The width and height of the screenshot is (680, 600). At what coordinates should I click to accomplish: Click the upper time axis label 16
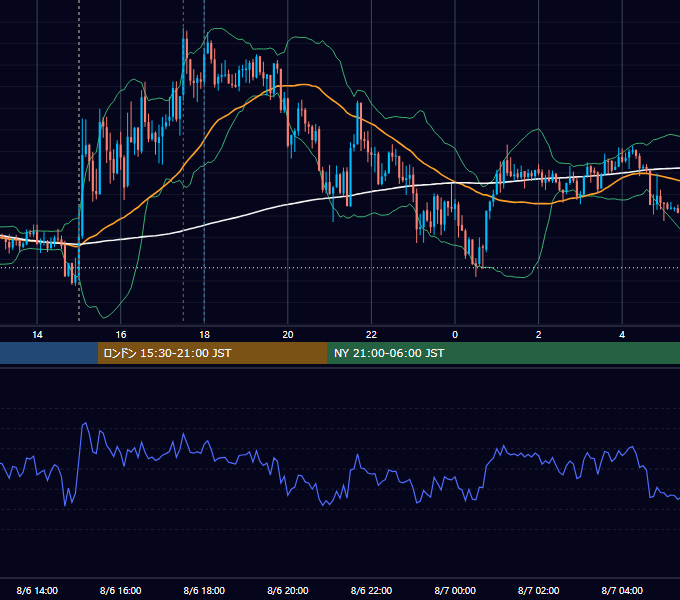pos(121,335)
